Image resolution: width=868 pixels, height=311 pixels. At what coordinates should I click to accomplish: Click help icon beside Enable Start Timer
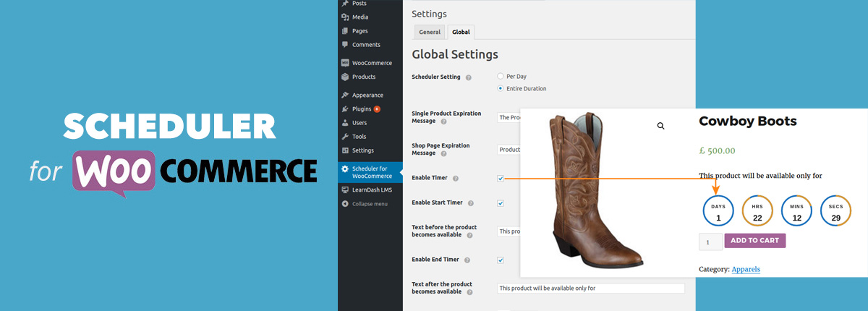click(471, 203)
